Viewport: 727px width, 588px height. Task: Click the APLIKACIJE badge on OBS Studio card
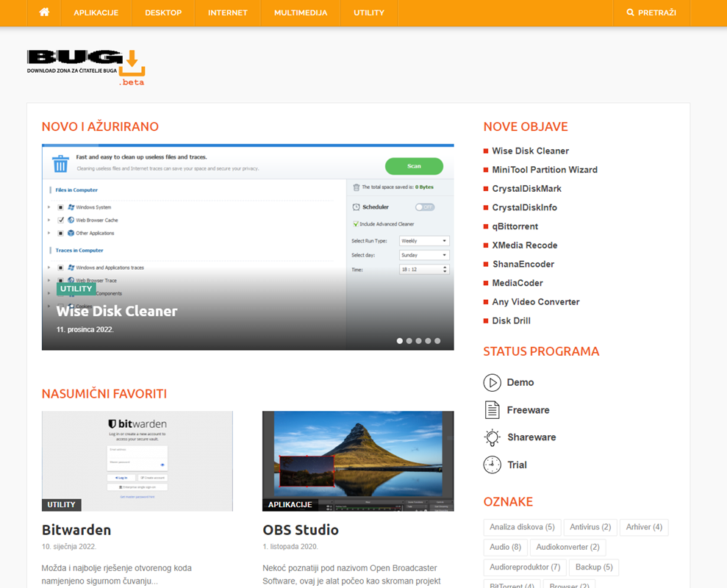290,504
